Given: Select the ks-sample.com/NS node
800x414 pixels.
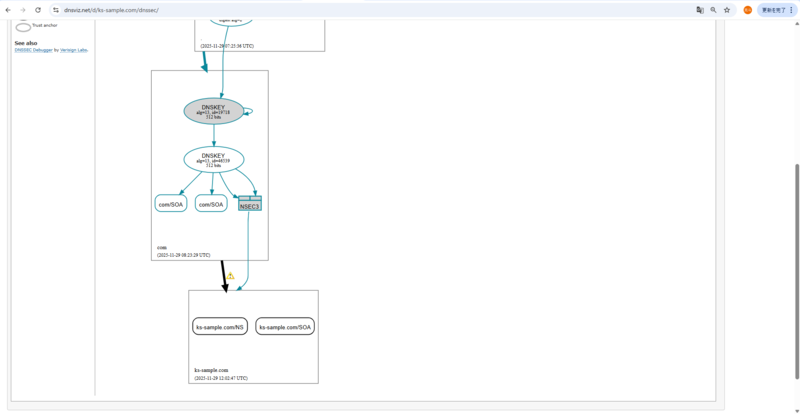Looking at the screenshot, I should pos(220,327).
